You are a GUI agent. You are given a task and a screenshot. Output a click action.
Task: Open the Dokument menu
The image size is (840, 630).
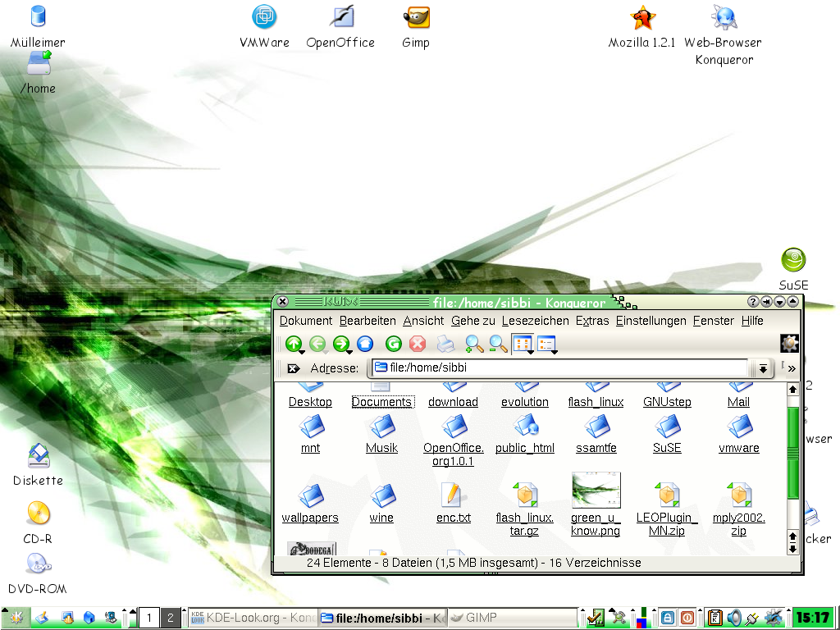pyautogui.click(x=306, y=321)
